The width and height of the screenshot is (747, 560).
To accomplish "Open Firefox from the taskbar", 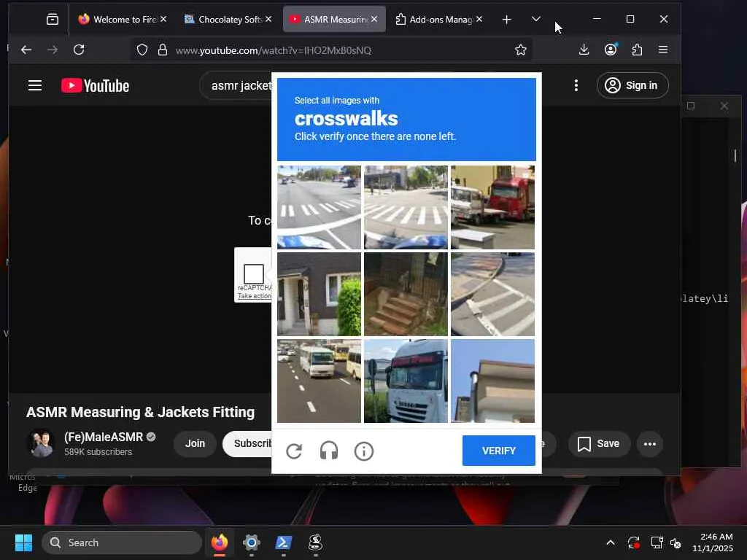I will (220, 542).
